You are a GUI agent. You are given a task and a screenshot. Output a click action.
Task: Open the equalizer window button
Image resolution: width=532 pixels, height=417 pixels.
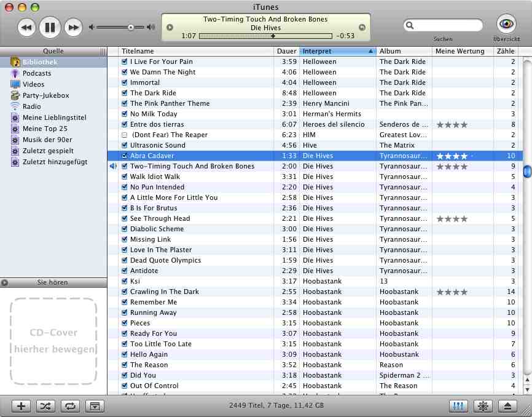458,406
